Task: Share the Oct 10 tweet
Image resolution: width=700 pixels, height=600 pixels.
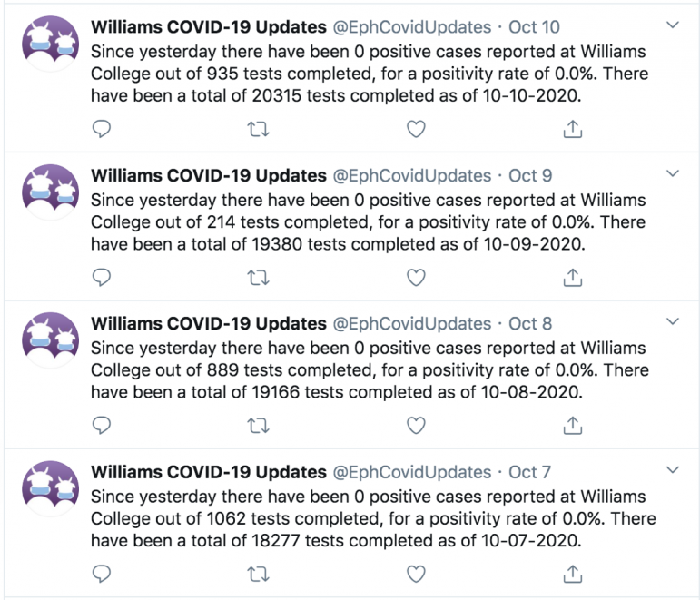Action: click(x=573, y=129)
